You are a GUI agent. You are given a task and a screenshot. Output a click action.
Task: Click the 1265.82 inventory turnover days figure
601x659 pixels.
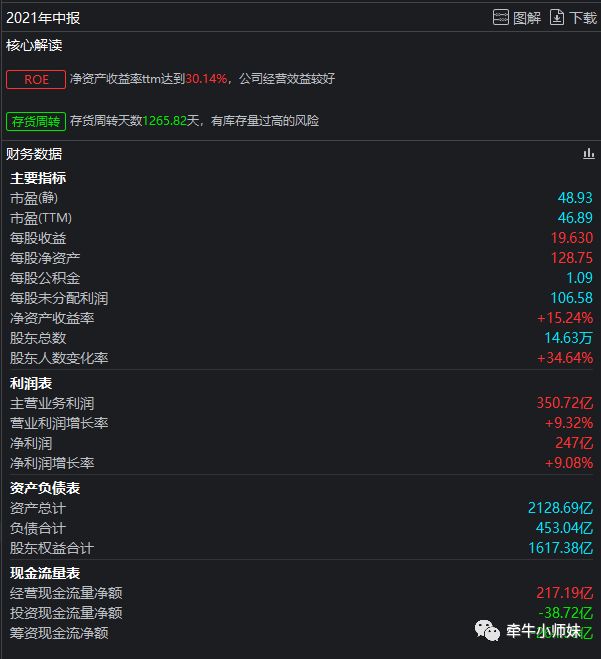click(165, 121)
